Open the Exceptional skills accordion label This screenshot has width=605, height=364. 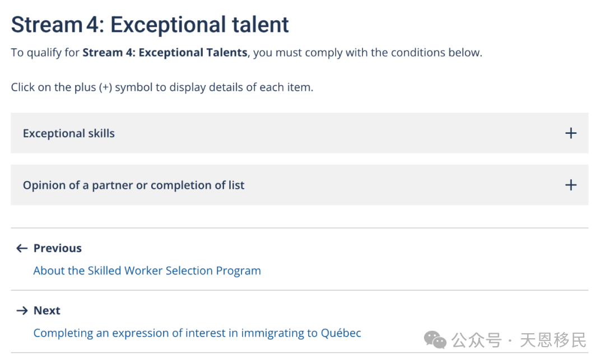click(69, 133)
